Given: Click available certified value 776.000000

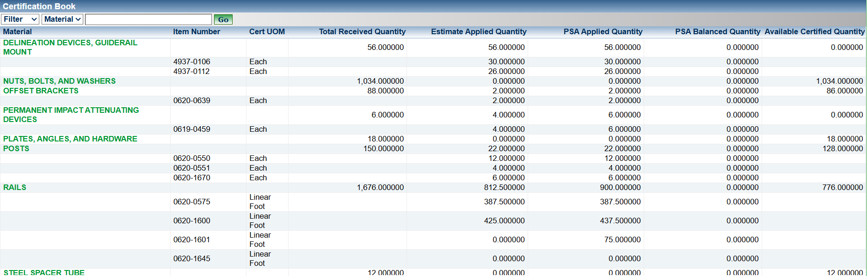Looking at the screenshot, I should pos(843,187).
